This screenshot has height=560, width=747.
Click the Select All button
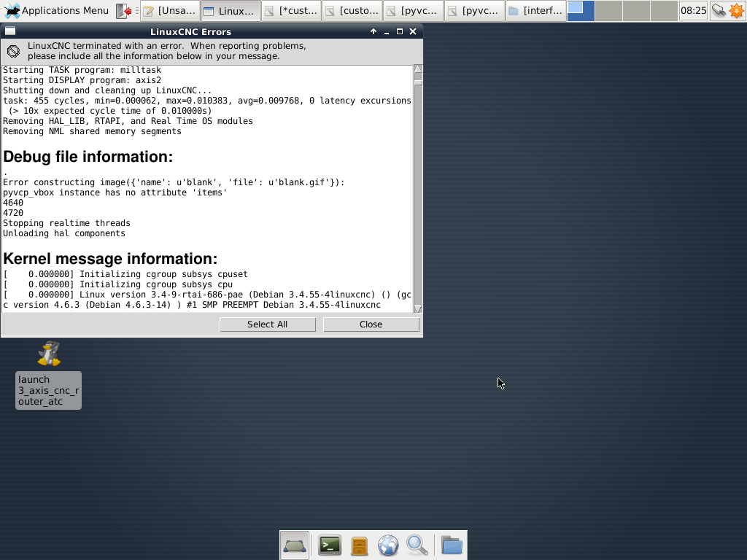pos(267,324)
